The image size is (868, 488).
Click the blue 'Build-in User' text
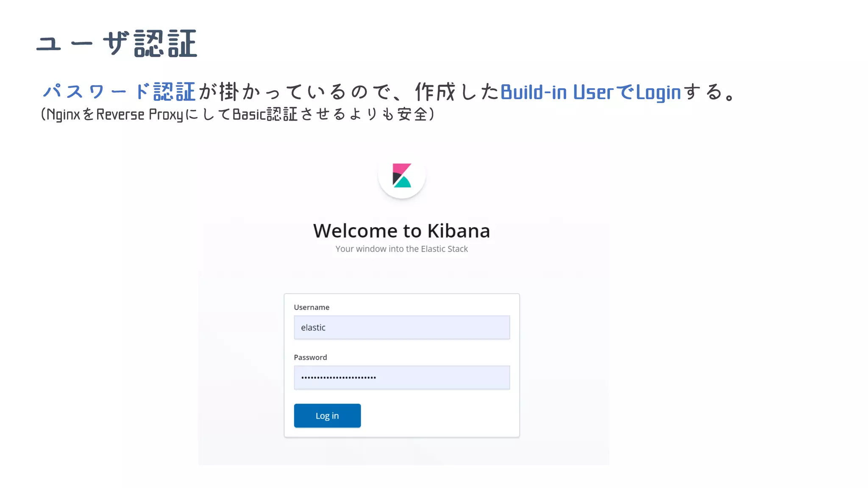click(556, 92)
